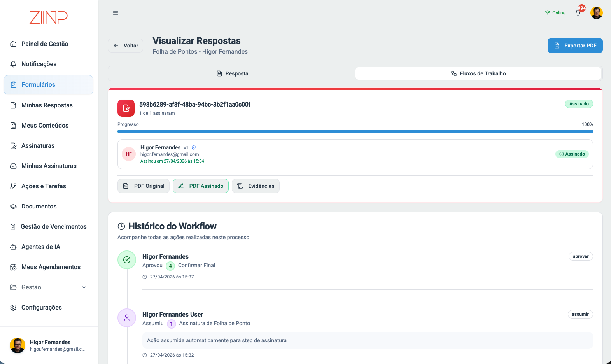Click the red signature document icon

click(126, 108)
